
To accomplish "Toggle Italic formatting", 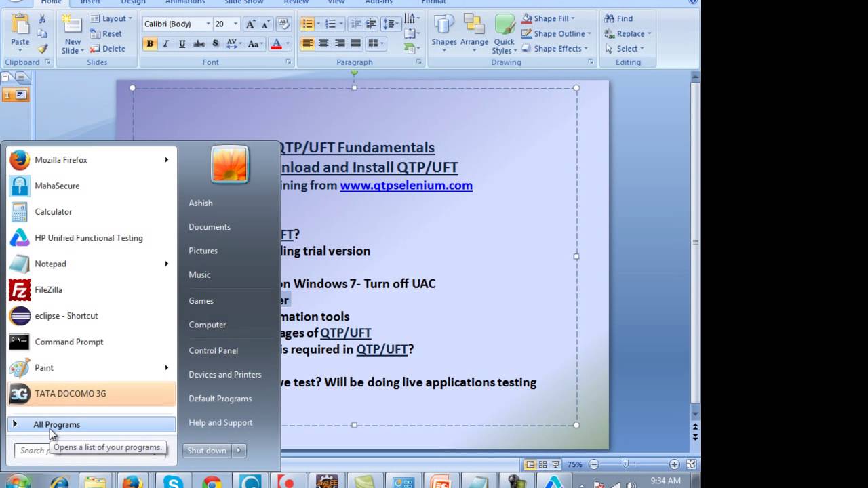I will click(165, 44).
